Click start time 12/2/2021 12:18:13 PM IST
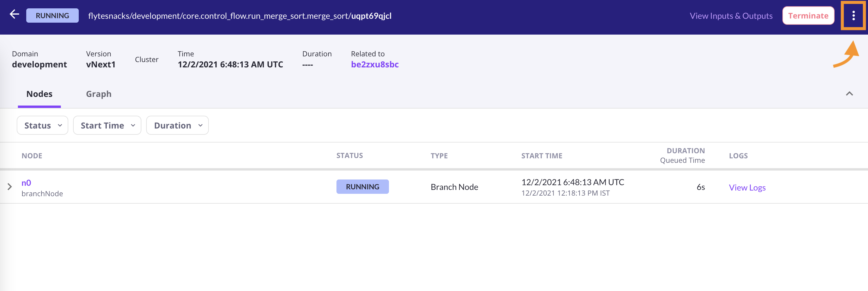The image size is (868, 291). pos(566,193)
